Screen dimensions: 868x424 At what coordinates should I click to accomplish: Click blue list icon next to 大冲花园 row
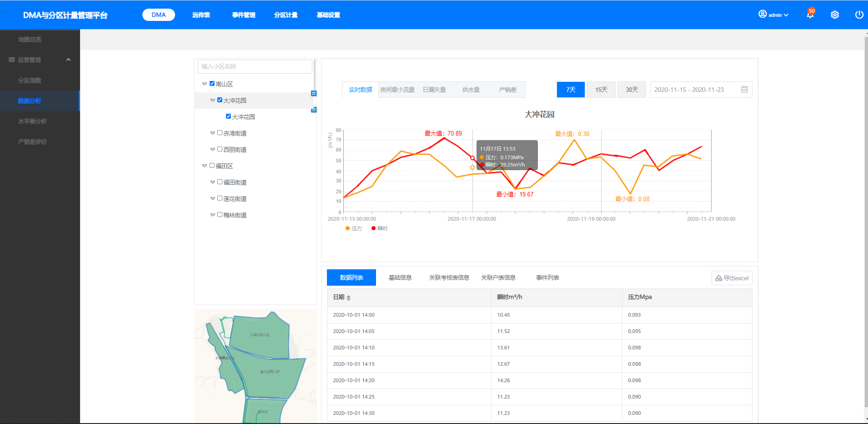point(314,93)
